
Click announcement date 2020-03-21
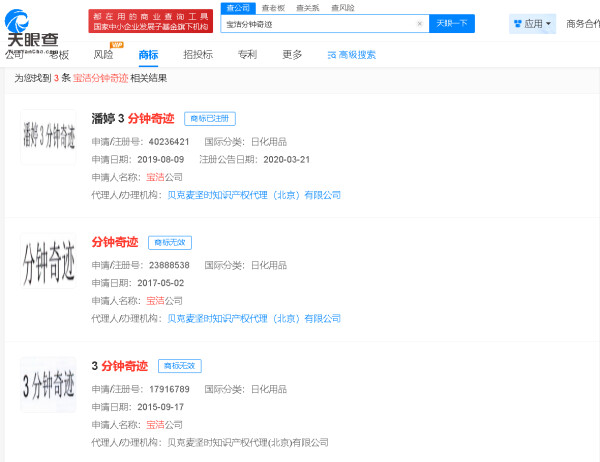[287, 160]
